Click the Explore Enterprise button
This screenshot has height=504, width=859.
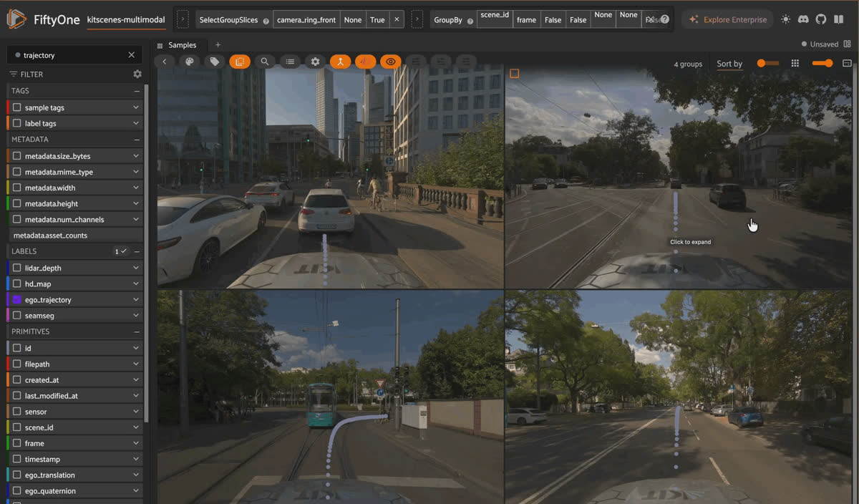coord(728,19)
